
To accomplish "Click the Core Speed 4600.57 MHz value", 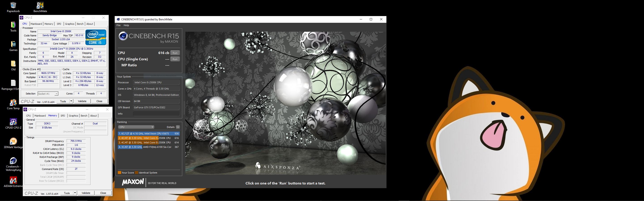I will pos(48,73).
